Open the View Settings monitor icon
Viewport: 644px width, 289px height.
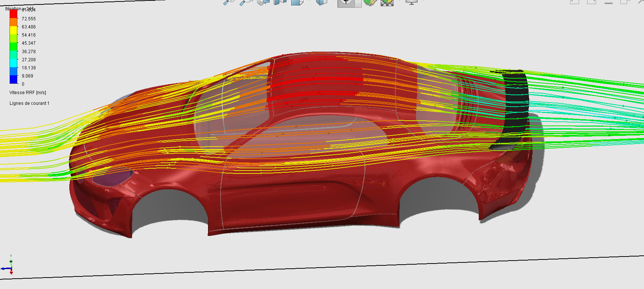coord(412,2)
